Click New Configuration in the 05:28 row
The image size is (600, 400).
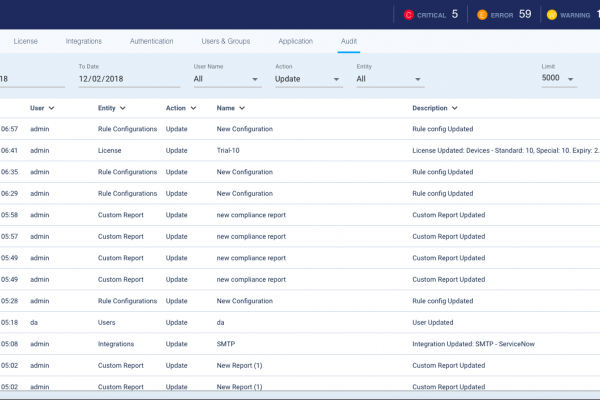click(245, 301)
